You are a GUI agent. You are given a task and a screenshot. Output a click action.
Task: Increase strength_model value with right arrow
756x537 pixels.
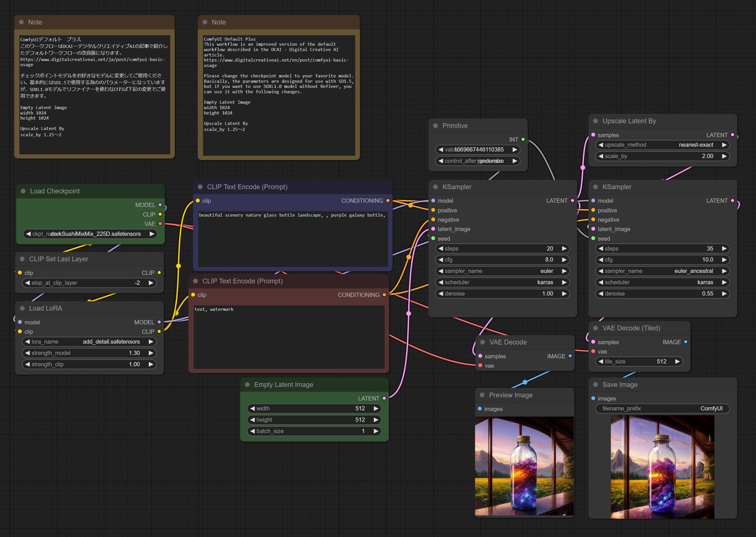point(151,353)
